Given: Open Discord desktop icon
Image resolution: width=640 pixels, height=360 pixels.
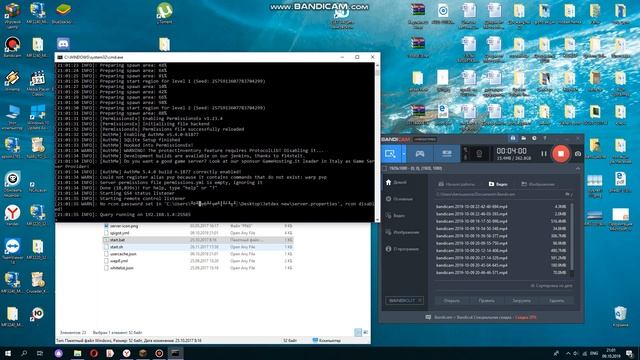Looking at the screenshot, I should [x=63, y=44].
